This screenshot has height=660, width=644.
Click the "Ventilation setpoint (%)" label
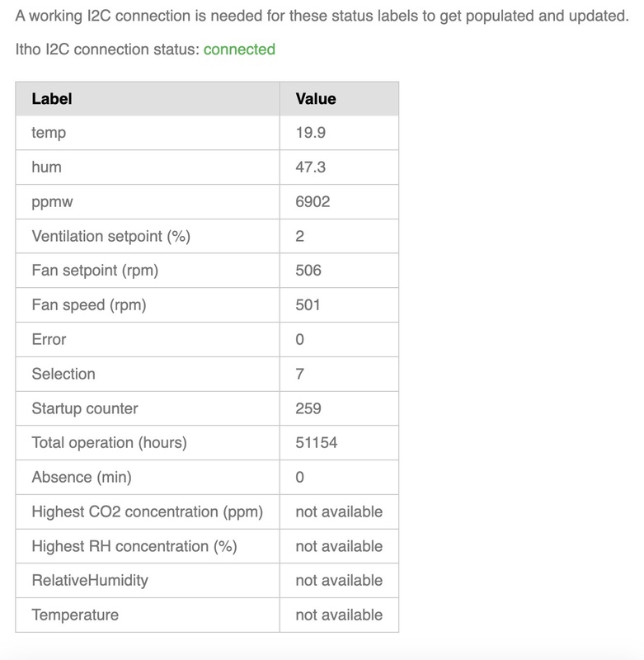click(110, 237)
